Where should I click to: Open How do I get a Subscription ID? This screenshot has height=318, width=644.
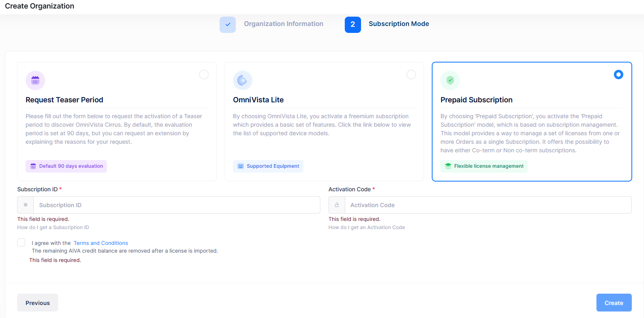53,227
